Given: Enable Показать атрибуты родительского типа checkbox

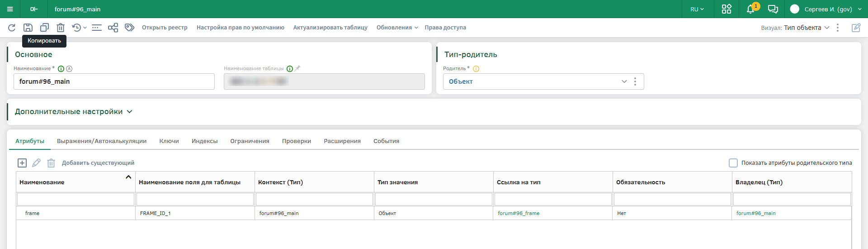Looking at the screenshot, I should point(733,163).
